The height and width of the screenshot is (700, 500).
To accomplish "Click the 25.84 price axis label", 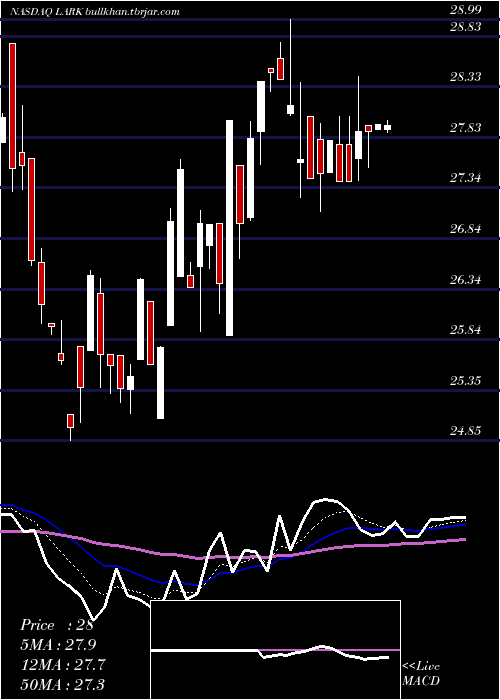I will [x=465, y=330].
